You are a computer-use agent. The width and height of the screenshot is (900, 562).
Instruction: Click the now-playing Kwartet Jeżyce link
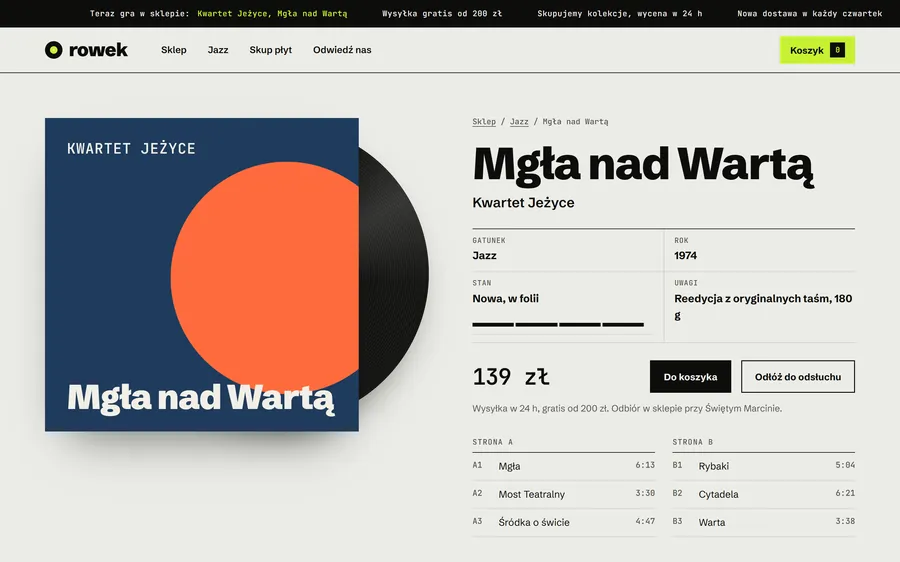(x=272, y=13)
